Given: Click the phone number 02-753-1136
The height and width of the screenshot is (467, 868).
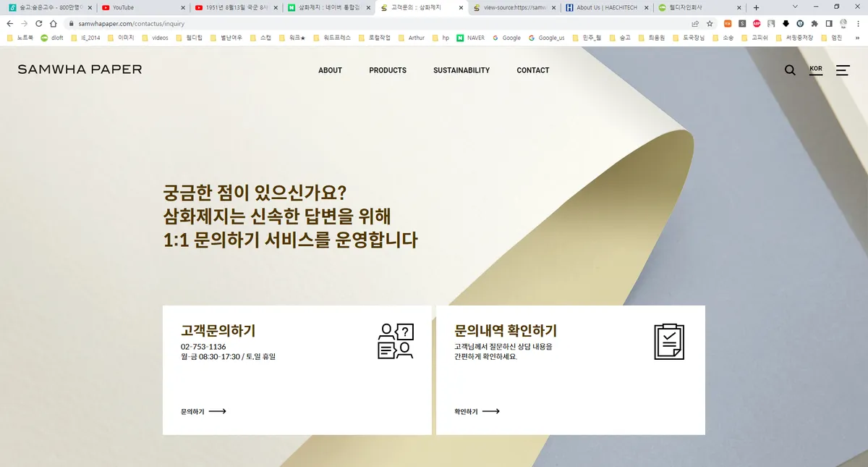Looking at the screenshot, I should coord(203,347).
